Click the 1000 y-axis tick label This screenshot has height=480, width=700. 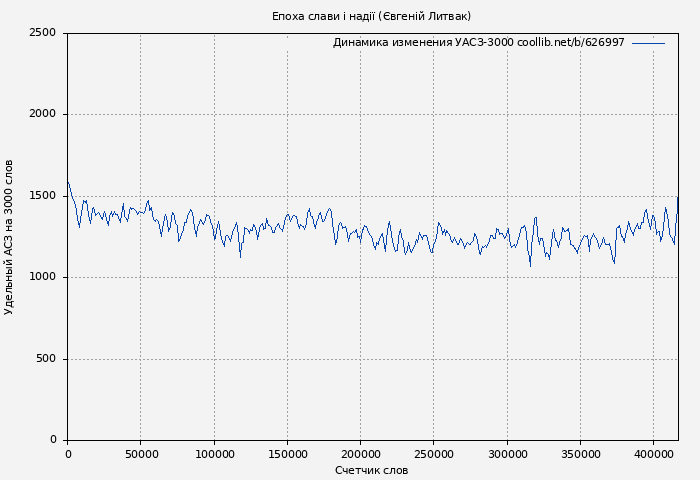click(x=42, y=277)
